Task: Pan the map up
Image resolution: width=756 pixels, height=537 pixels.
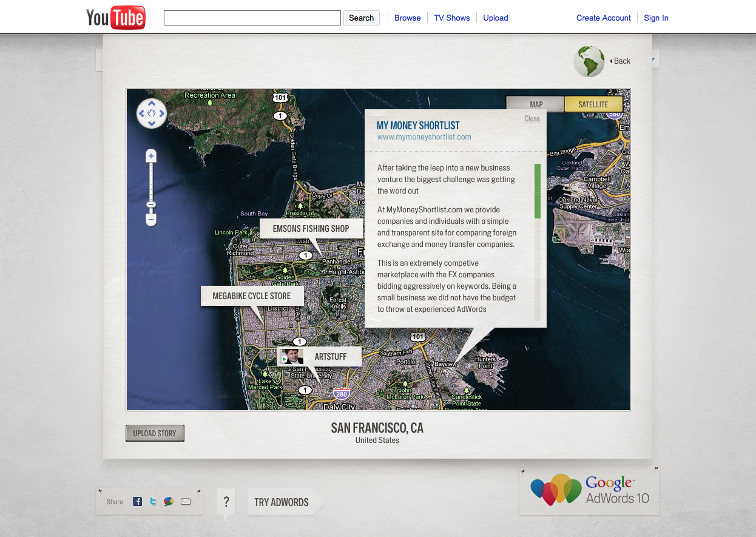Action: click(x=152, y=103)
